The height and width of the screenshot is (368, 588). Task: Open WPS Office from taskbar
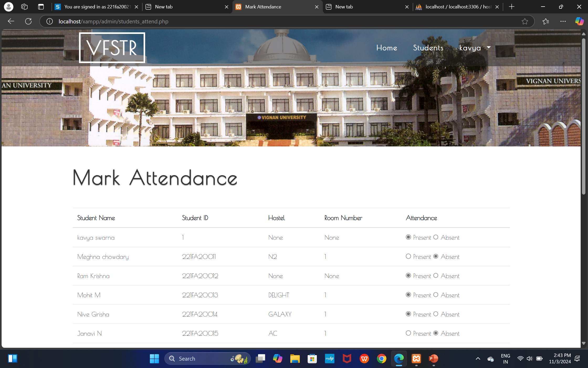(364, 359)
